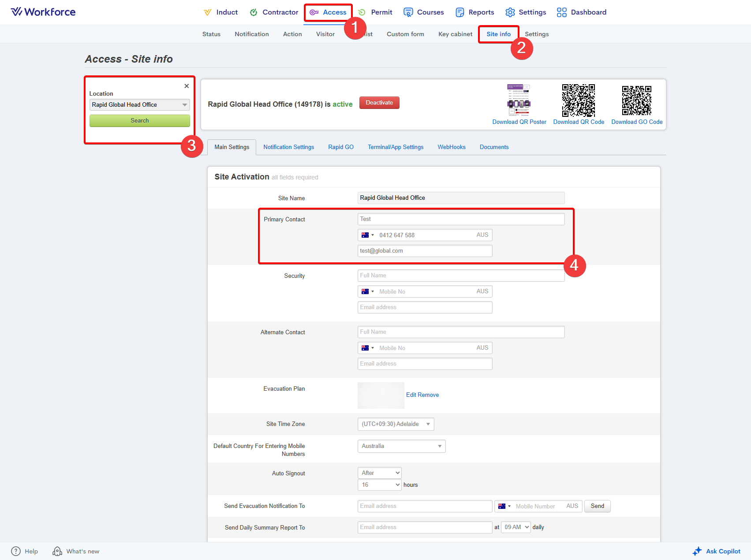Image resolution: width=751 pixels, height=560 pixels.
Task: Open the Help icon in footer
Action: [16, 551]
